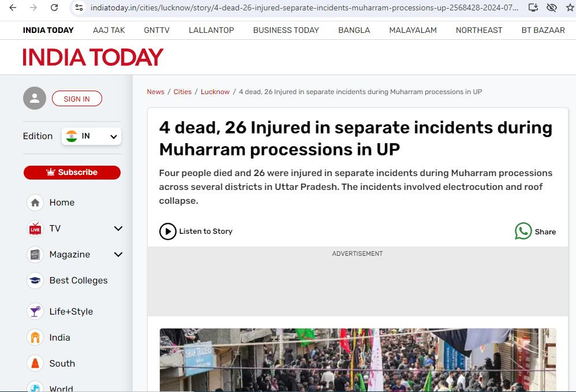This screenshot has height=392, width=576.
Task: Open the BANGLA tab
Action: point(354,30)
